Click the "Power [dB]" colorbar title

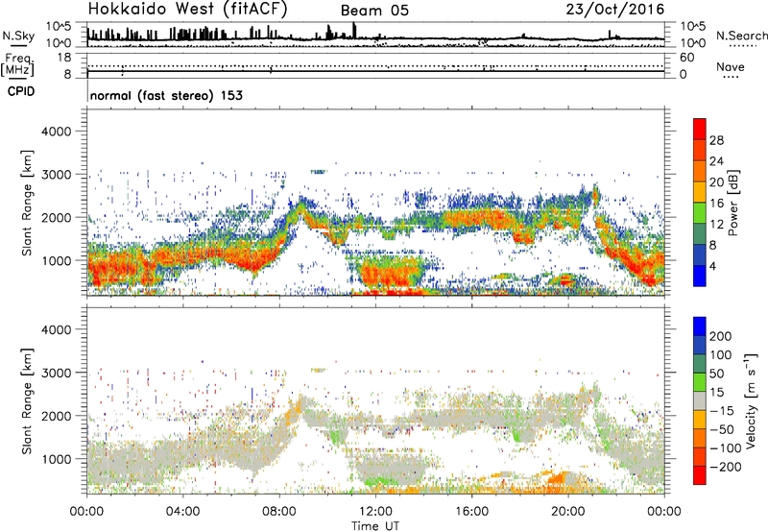[x=733, y=203]
